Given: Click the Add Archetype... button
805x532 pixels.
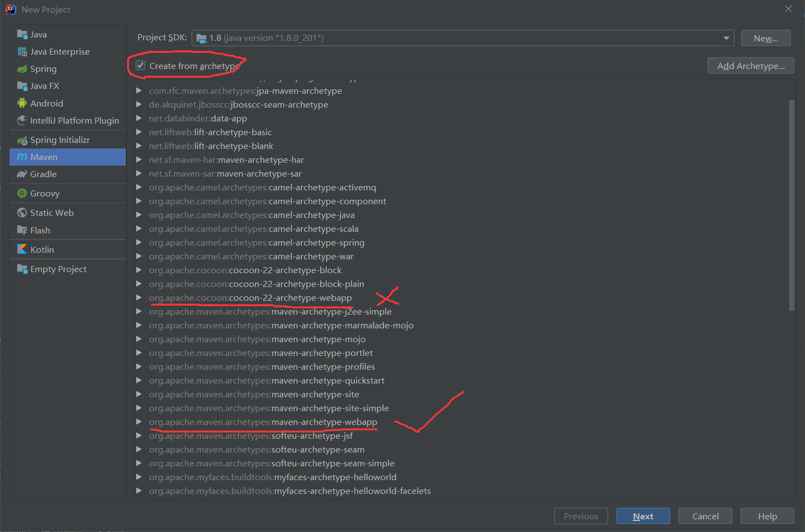Looking at the screenshot, I should click(751, 66).
